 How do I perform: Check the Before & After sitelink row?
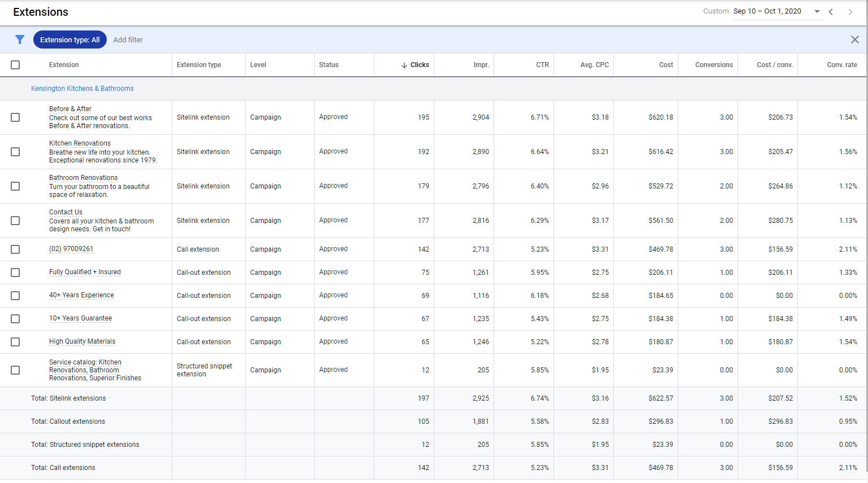tap(15, 117)
